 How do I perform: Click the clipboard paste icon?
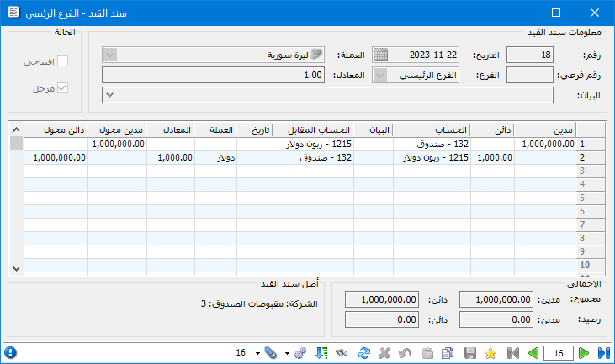coord(427,353)
